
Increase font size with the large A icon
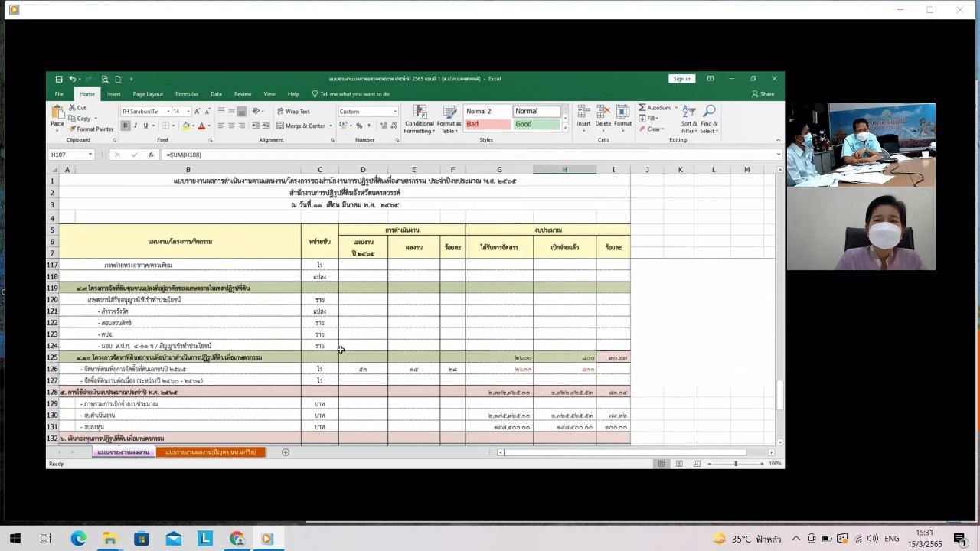tap(197, 112)
